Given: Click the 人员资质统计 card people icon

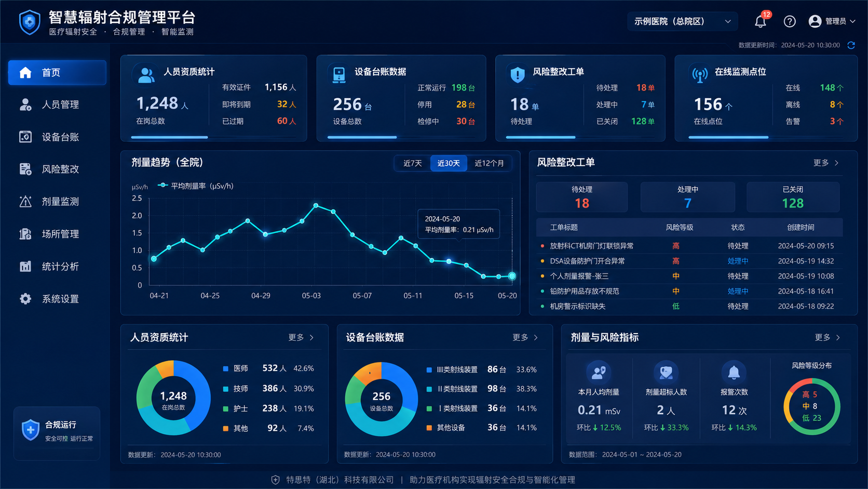Looking at the screenshot, I should point(146,75).
